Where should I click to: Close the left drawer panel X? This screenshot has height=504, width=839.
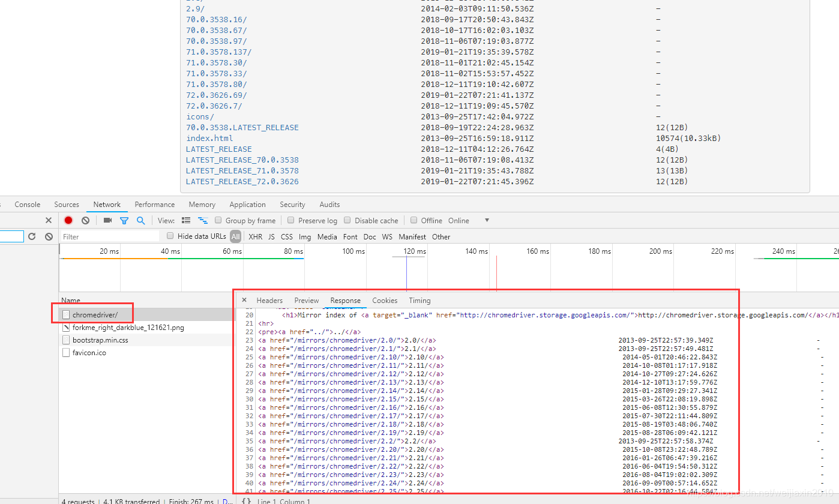pos(49,221)
